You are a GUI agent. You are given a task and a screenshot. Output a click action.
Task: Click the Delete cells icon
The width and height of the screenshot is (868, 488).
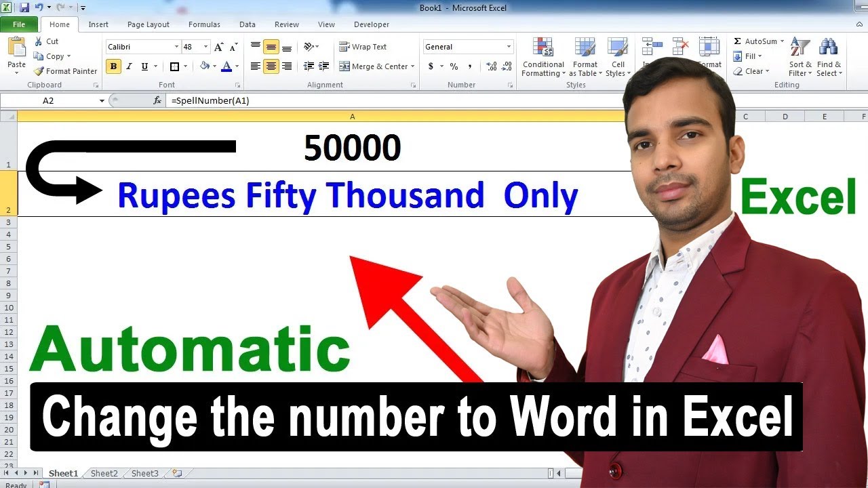[x=681, y=46]
